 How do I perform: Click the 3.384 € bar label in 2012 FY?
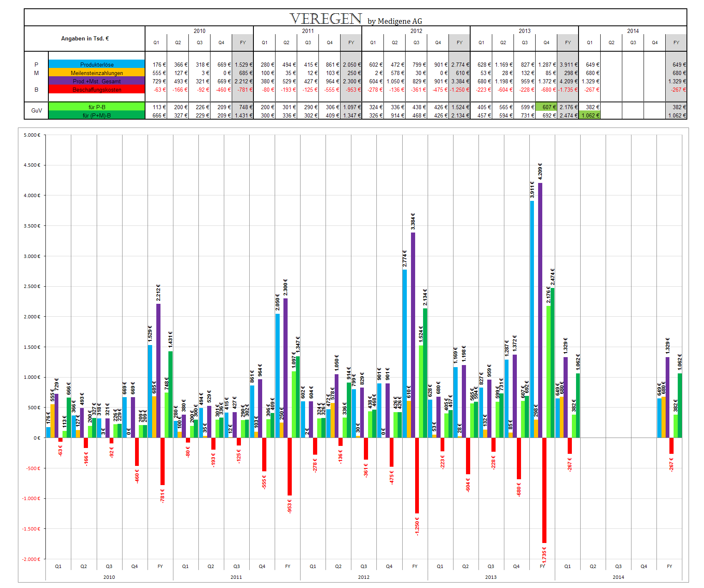pos(413,221)
